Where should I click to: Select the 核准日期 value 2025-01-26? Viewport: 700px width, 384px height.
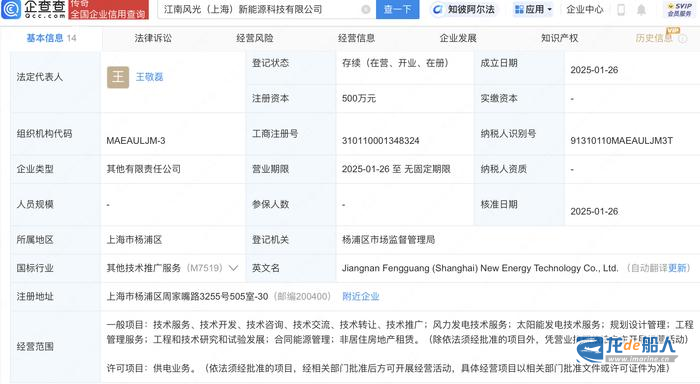(x=594, y=211)
